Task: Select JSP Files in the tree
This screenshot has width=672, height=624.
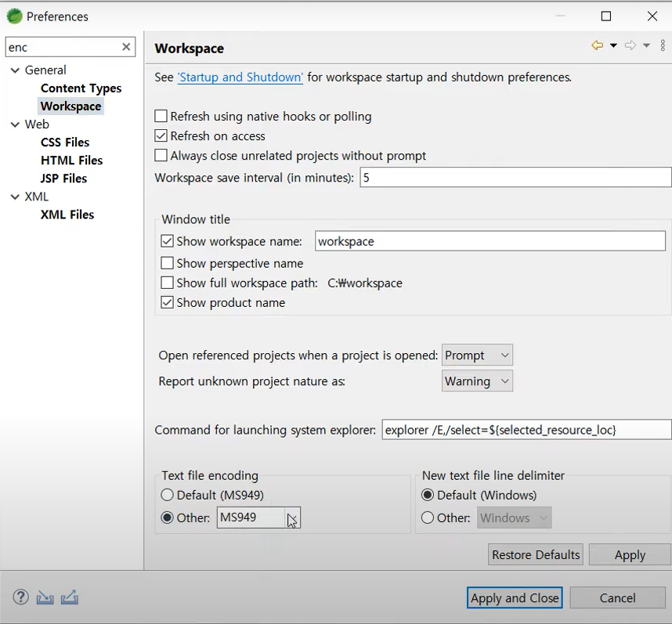Action: (x=64, y=179)
